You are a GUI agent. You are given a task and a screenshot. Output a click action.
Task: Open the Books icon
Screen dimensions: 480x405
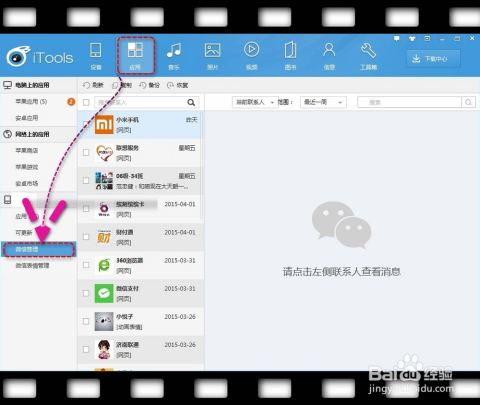(x=290, y=50)
